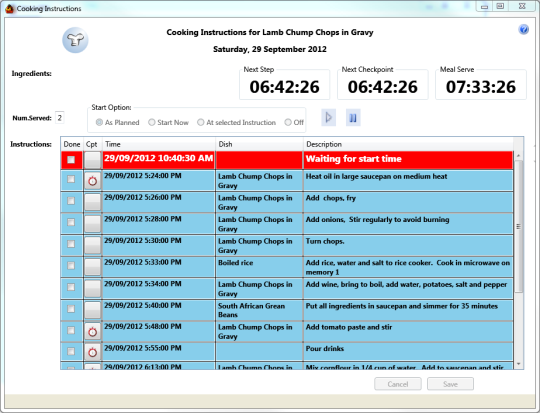
Task: Click Next Step timer 06:42:26
Action: (284, 86)
